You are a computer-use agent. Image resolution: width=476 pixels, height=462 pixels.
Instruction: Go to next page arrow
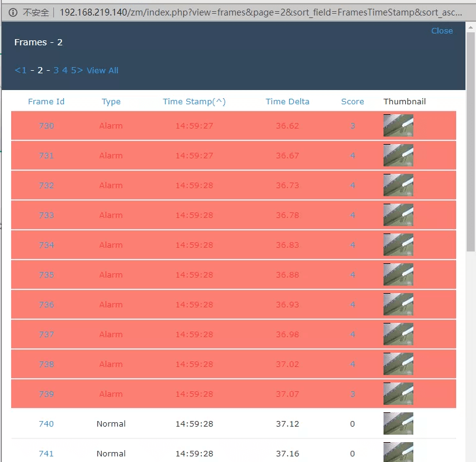[x=80, y=70]
